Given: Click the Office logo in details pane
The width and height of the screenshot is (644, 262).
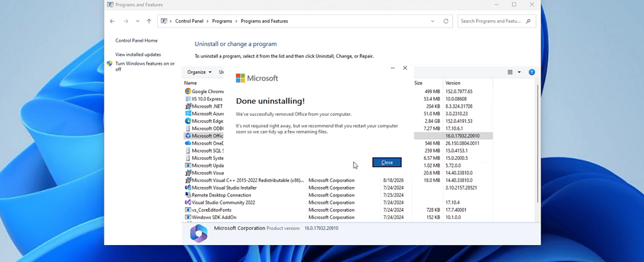Looking at the screenshot, I should [199, 233].
